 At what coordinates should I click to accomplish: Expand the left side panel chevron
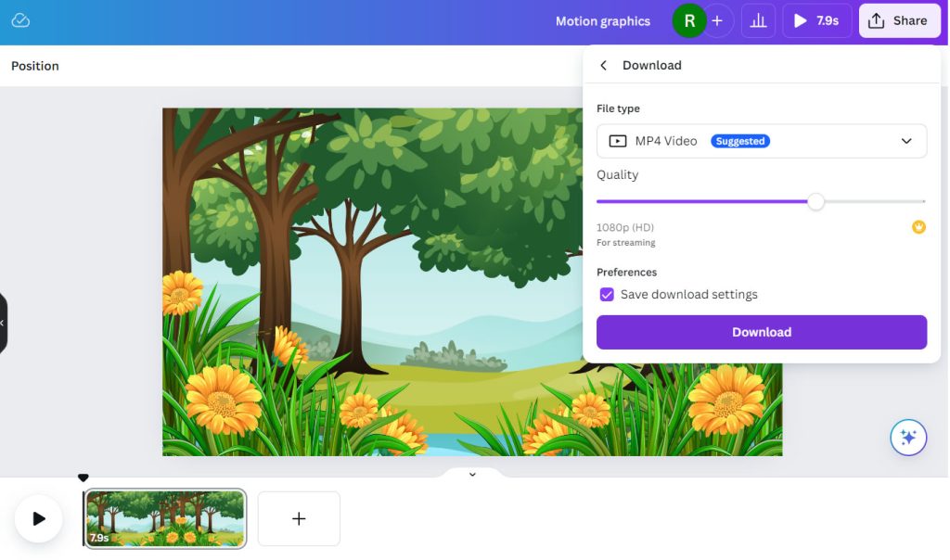pos(4,324)
